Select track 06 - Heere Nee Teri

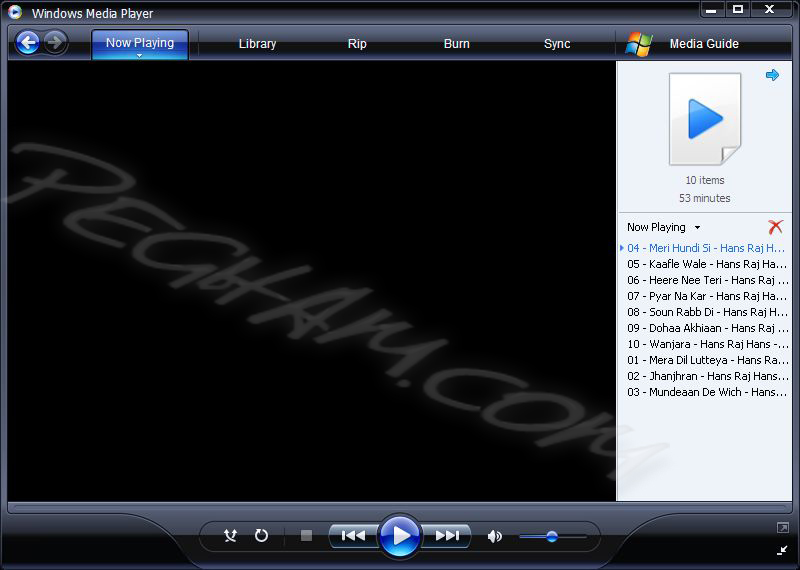pyautogui.click(x=706, y=280)
